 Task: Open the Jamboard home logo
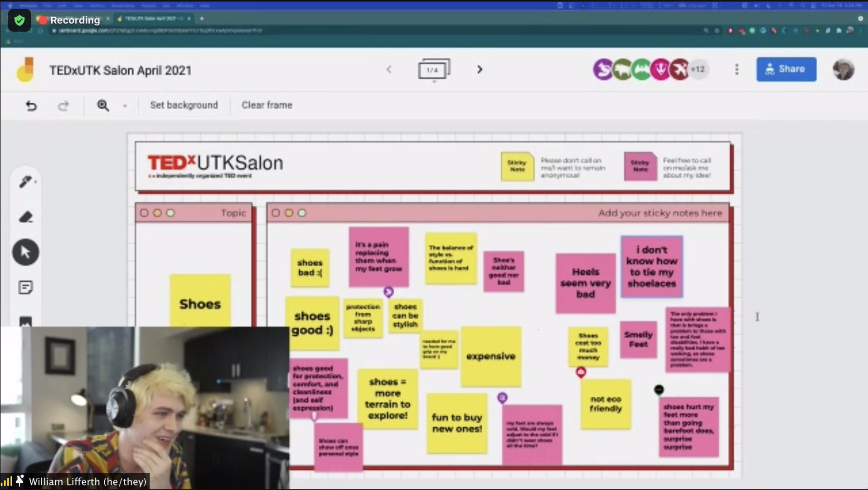tap(25, 70)
